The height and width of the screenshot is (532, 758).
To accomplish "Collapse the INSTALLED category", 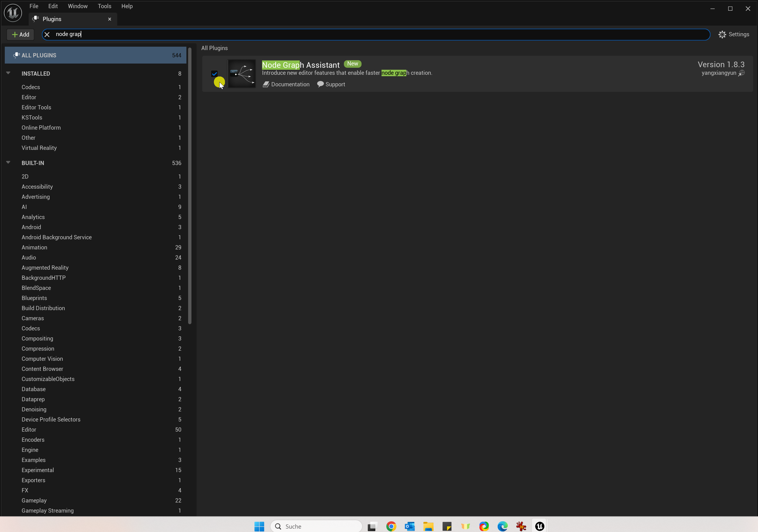I will [x=8, y=73].
